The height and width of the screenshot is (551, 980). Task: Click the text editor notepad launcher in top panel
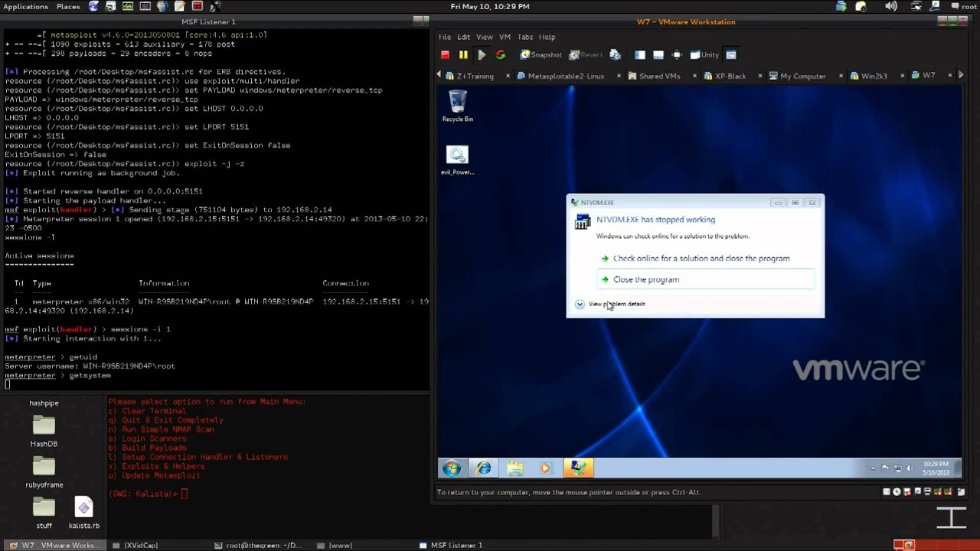pyautogui.click(x=180, y=6)
